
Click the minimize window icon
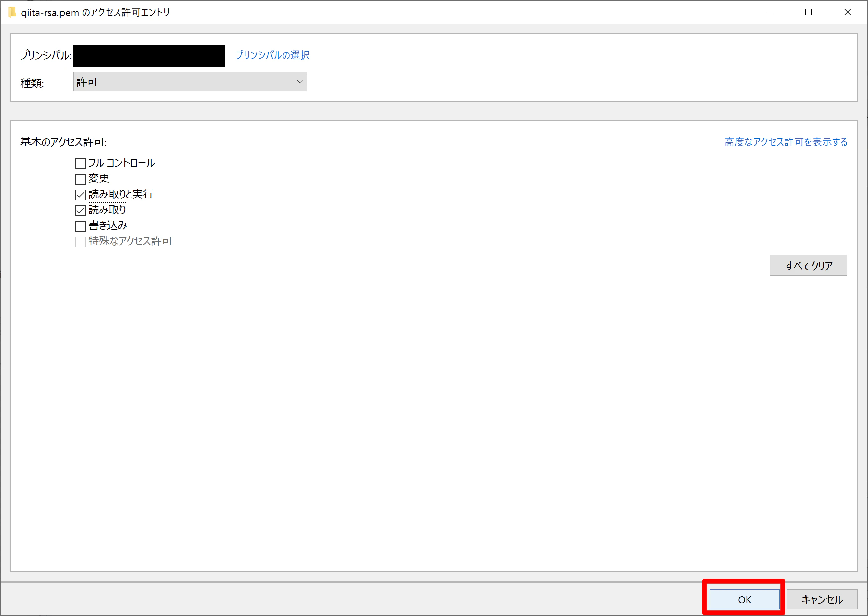pyautogui.click(x=769, y=12)
